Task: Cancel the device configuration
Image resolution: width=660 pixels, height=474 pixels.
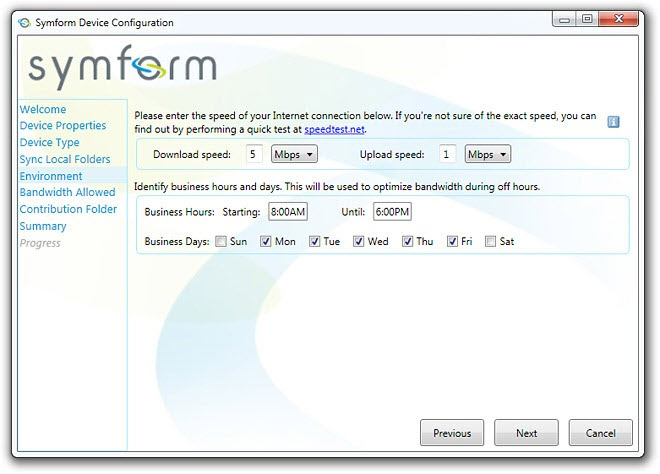Action: [x=601, y=433]
